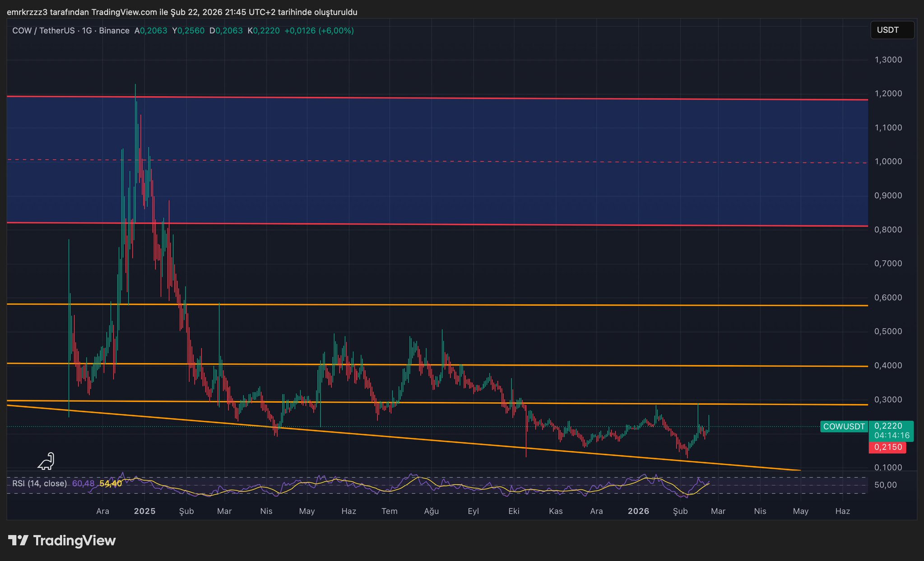Click the COW / TetherUS symbol title
This screenshot has height=561, width=924.
point(43,31)
